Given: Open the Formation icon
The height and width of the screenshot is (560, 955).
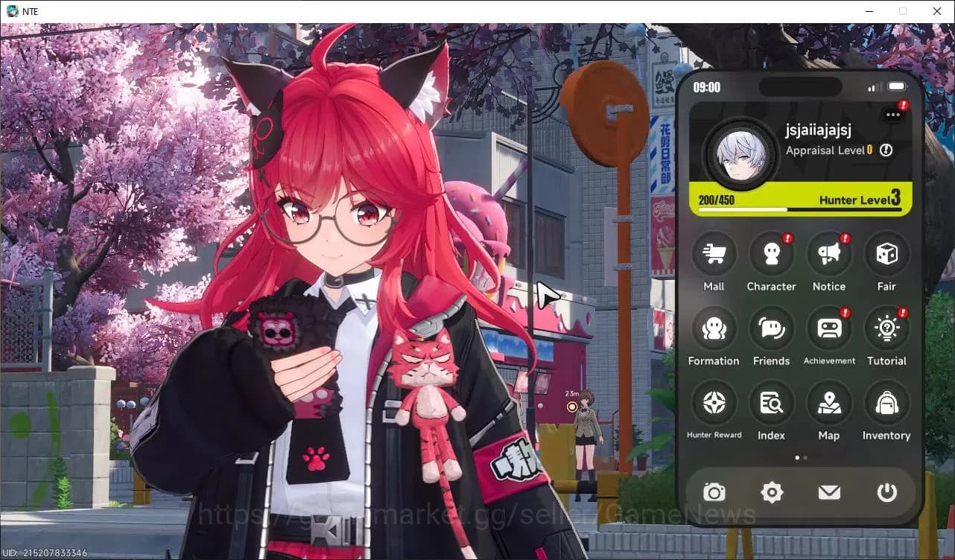Looking at the screenshot, I should click(x=714, y=328).
